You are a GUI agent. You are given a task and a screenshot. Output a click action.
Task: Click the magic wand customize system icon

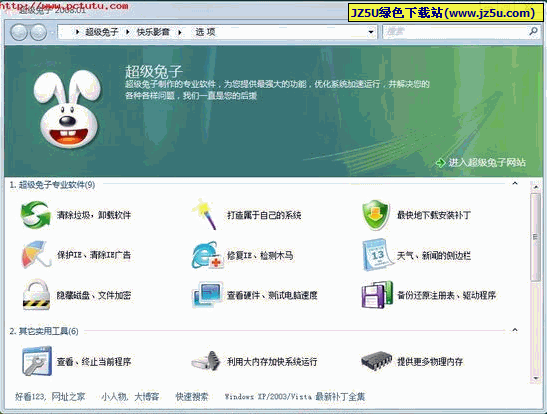click(x=205, y=214)
